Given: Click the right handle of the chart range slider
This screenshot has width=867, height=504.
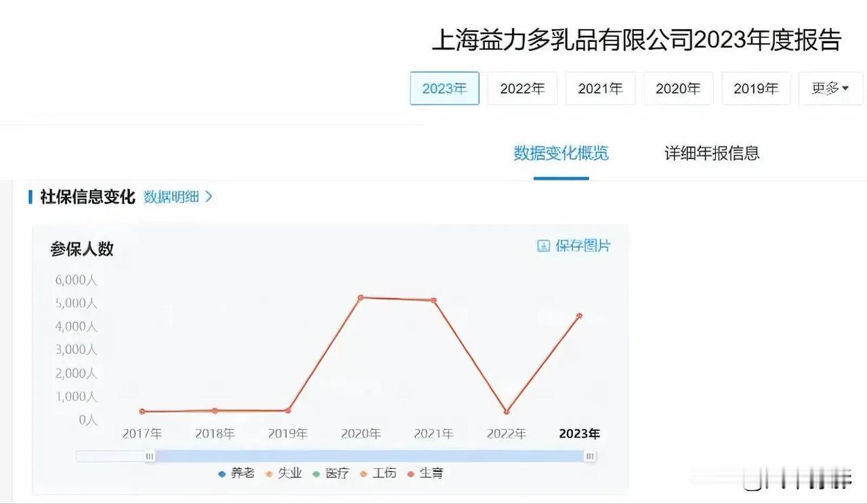Looking at the screenshot, I should click(590, 457).
